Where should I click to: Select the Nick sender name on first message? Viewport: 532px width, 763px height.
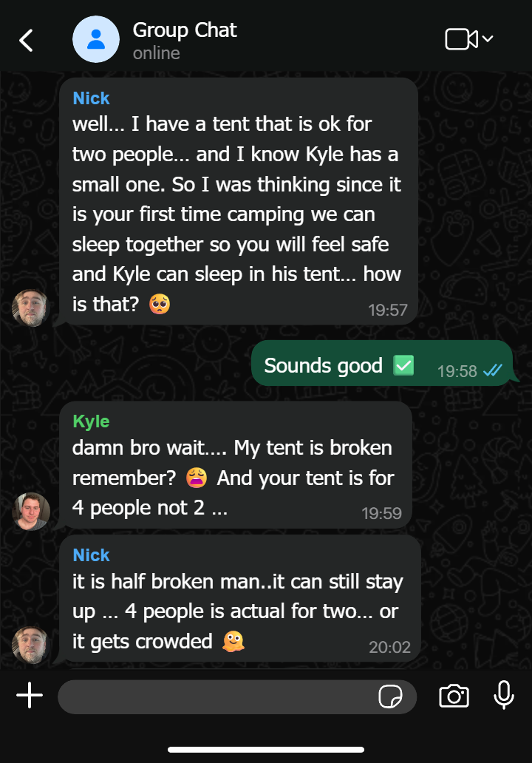(91, 98)
